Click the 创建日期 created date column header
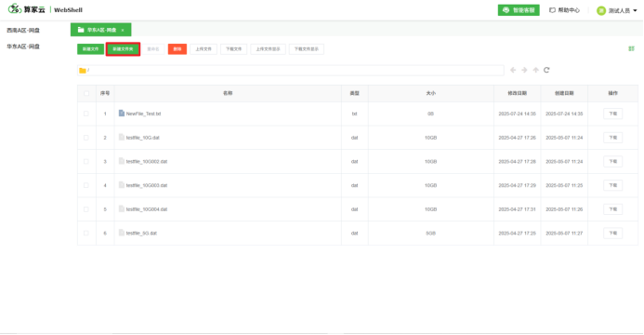The image size is (644, 335). (564, 93)
